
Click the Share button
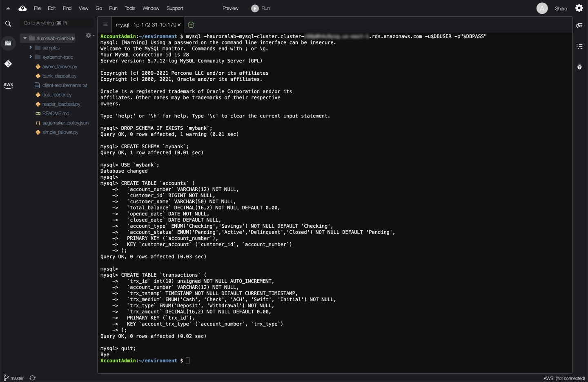(x=561, y=8)
